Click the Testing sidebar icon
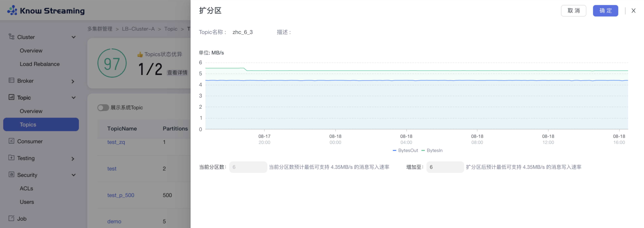Screen dimensions: 644x228 (11, 158)
